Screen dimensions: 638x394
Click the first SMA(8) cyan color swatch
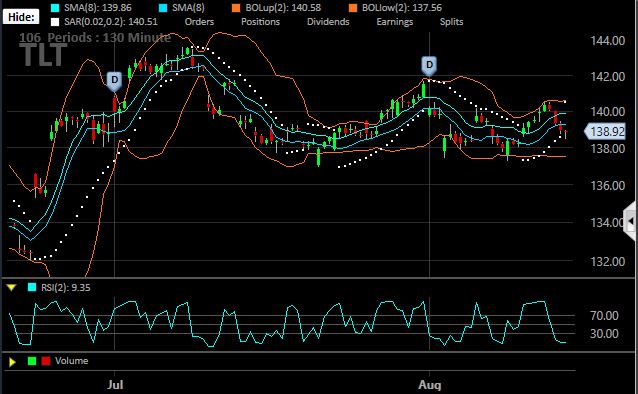[55, 8]
